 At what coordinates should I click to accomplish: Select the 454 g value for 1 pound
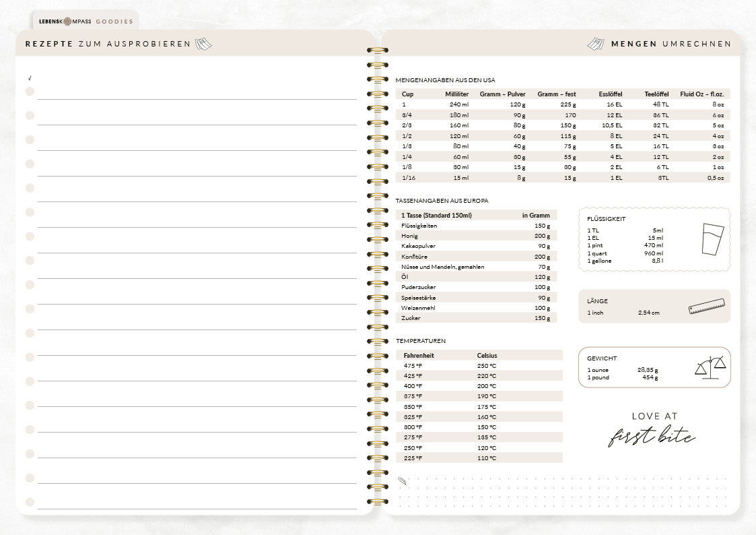tap(650, 377)
